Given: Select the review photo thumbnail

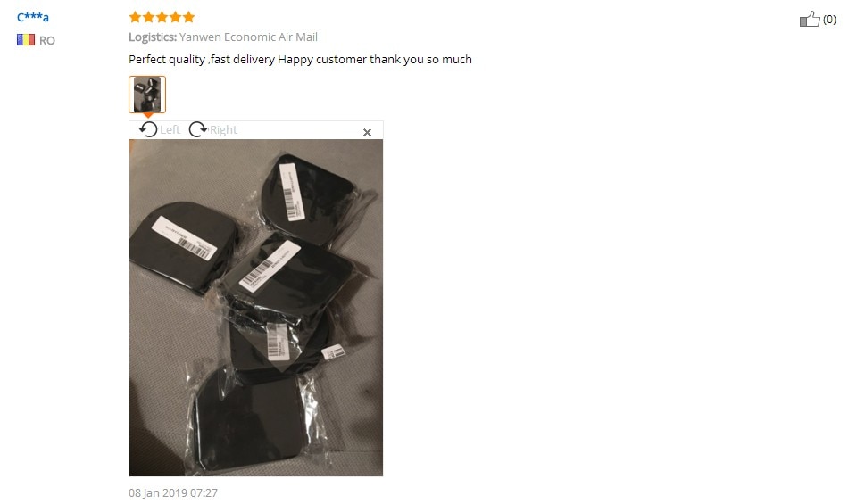Looking at the screenshot, I should tap(147, 95).
